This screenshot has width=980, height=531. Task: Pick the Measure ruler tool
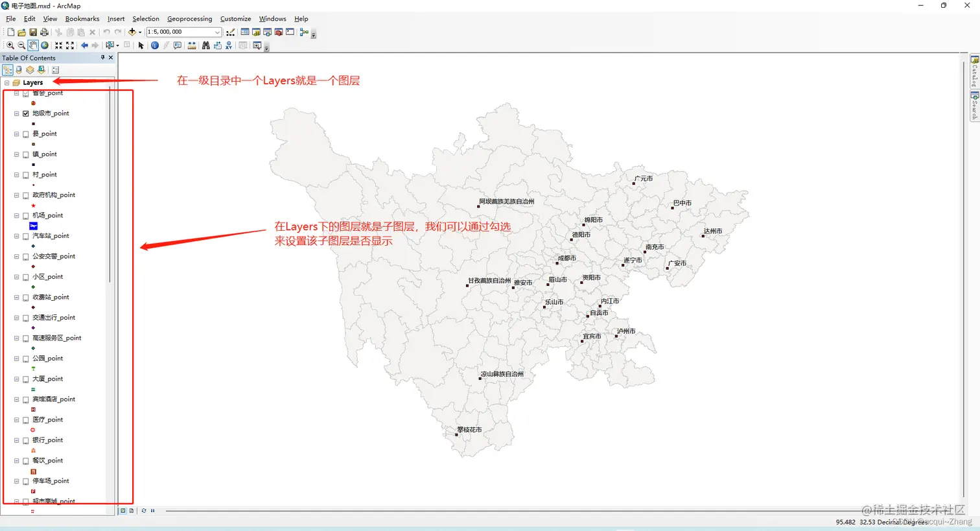click(x=192, y=45)
